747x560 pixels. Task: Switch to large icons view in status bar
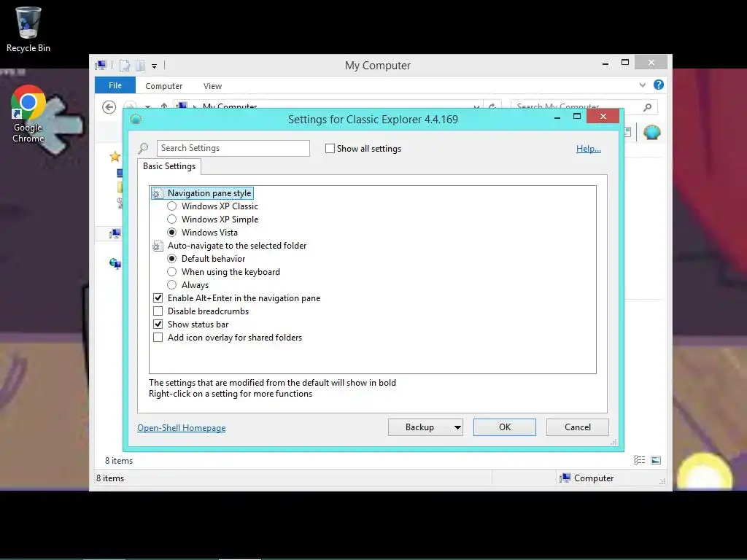pyautogui.click(x=656, y=460)
